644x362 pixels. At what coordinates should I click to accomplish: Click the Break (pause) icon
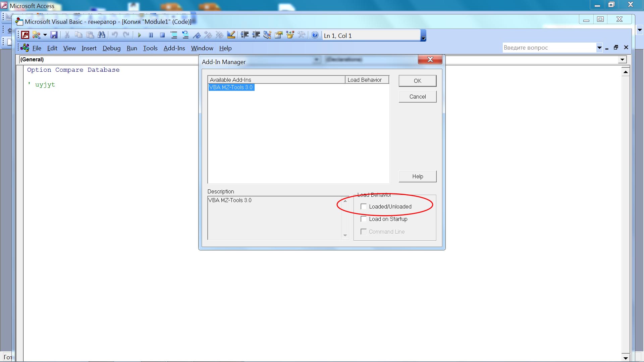point(151,35)
